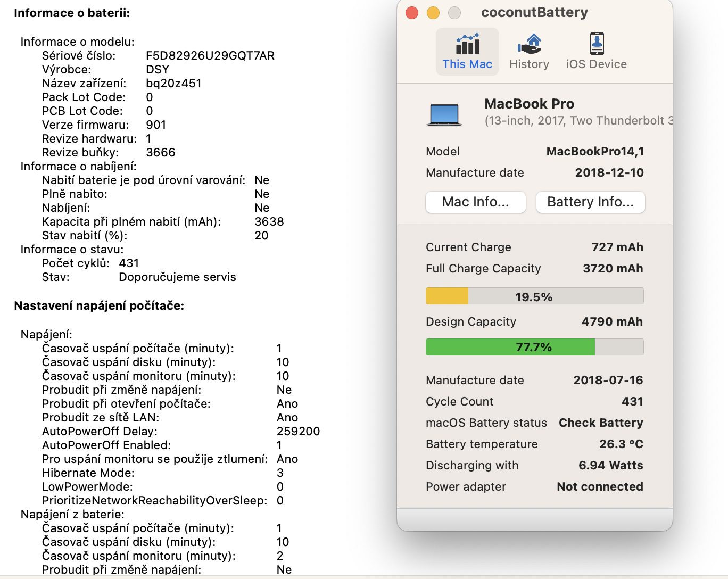728x579 pixels.
Task: Click the MacBook Pro laptop icon
Action: [x=444, y=114]
